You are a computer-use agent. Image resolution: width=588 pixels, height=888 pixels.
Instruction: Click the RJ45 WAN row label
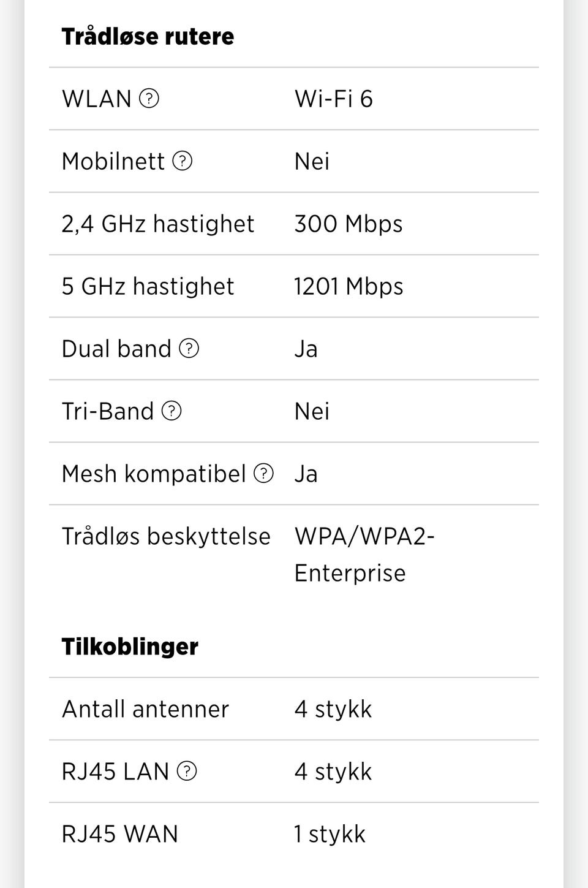point(120,834)
